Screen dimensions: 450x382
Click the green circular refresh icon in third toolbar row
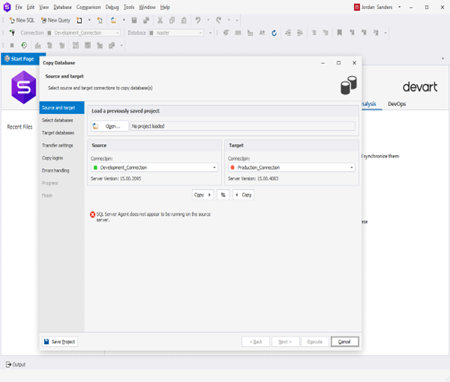pos(24,45)
